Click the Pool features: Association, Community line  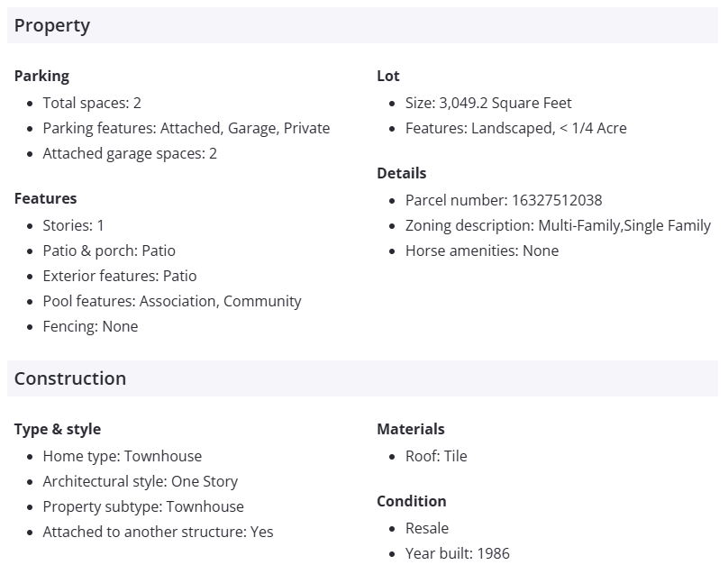coord(172,301)
